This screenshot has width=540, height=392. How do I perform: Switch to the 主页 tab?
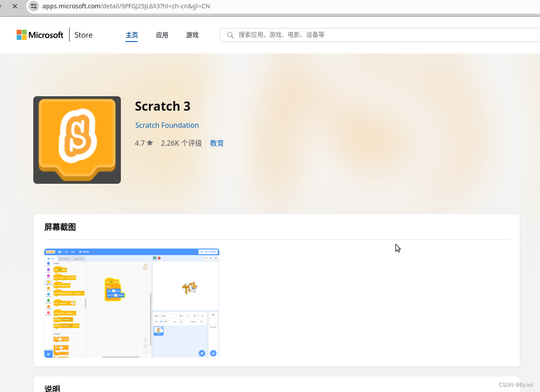[132, 35]
